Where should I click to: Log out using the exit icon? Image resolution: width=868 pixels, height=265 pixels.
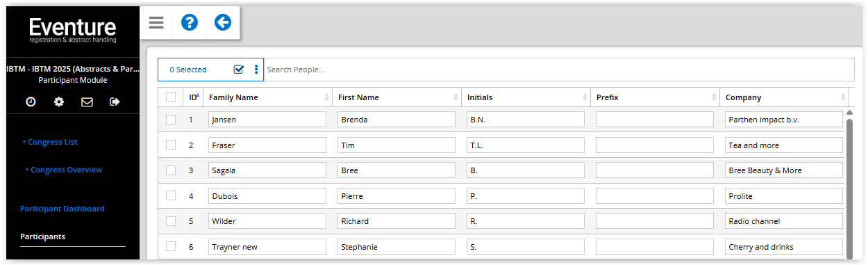115,102
